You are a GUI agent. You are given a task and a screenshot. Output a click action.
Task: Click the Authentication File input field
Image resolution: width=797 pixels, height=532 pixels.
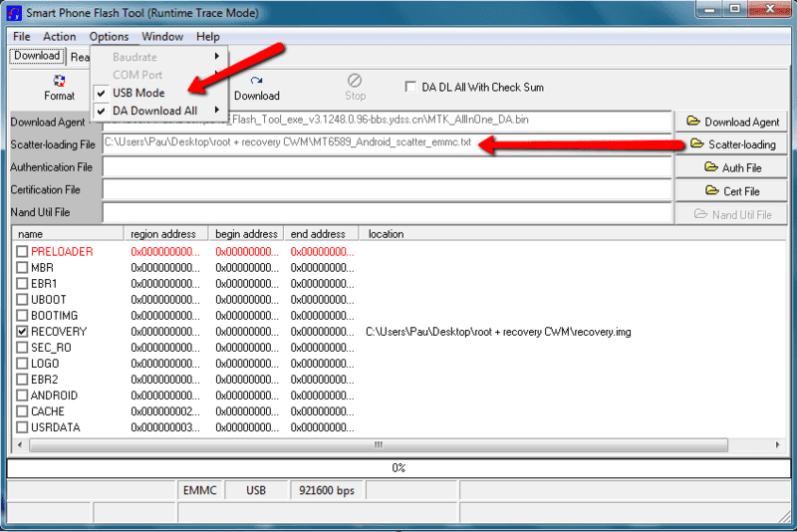pos(387,166)
